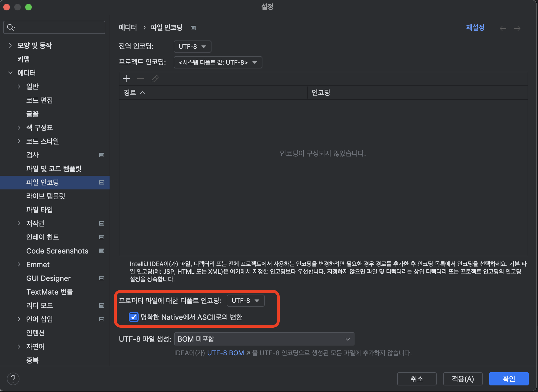Click the back arrow navigation icon
Screen dimensions: 538x392
(503, 28)
